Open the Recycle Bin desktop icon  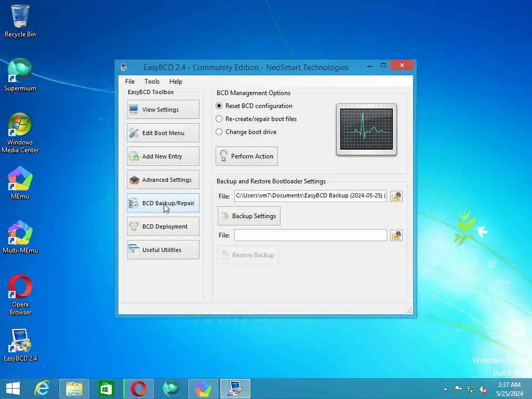click(x=20, y=21)
